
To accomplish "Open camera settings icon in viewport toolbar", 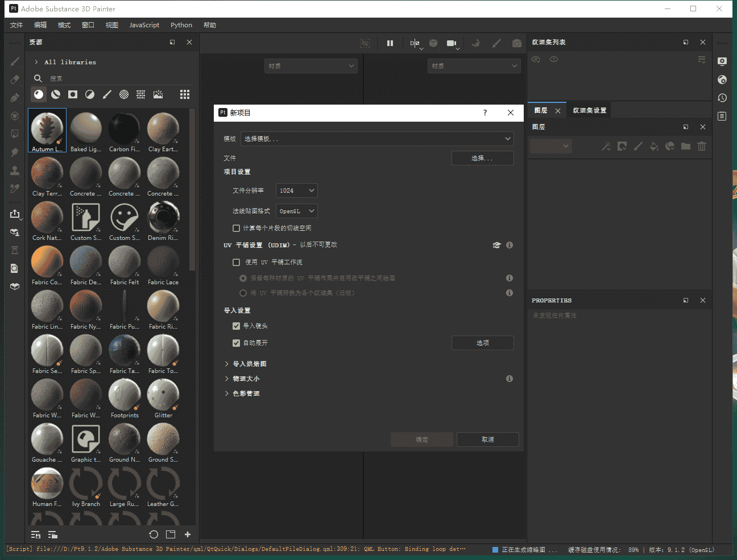I will (x=452, y=43).
